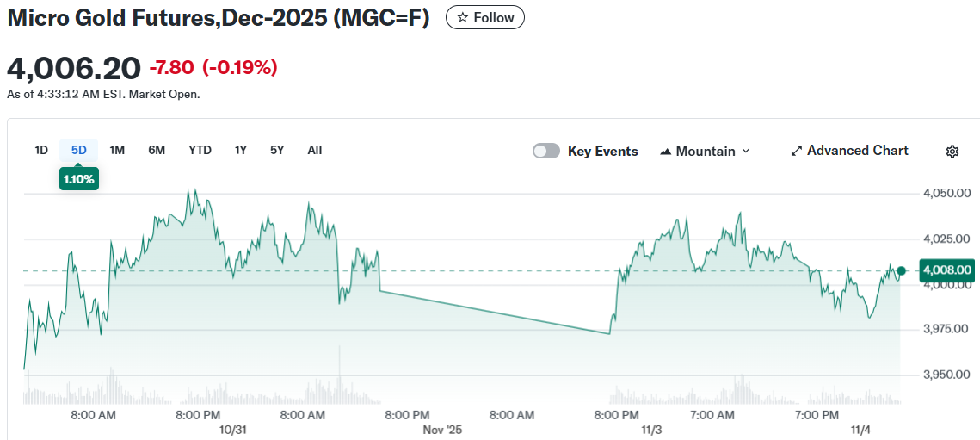Click the 1.10% five-day return badge
The image size is (980, 440).
[x=79, y=179]
